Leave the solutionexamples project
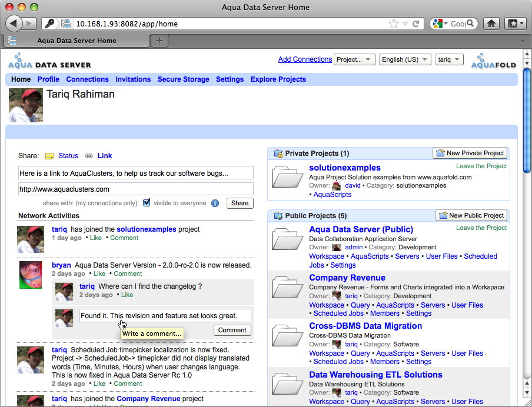Viewport: 532px width, 407px height. pyautogui.click(x=481, y=166)
